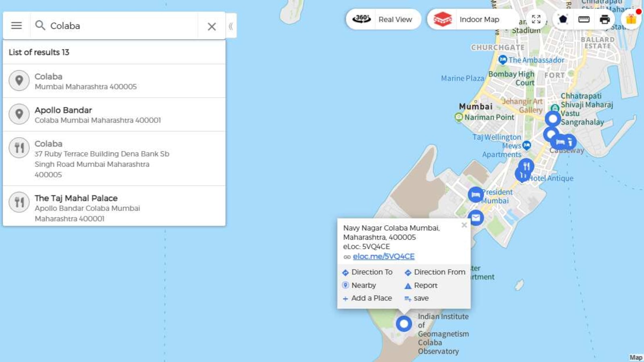Click pin icon of Colaba 400005 result
Screen dimensions: 644x362
pyautogui.click(x=19, y=80)
